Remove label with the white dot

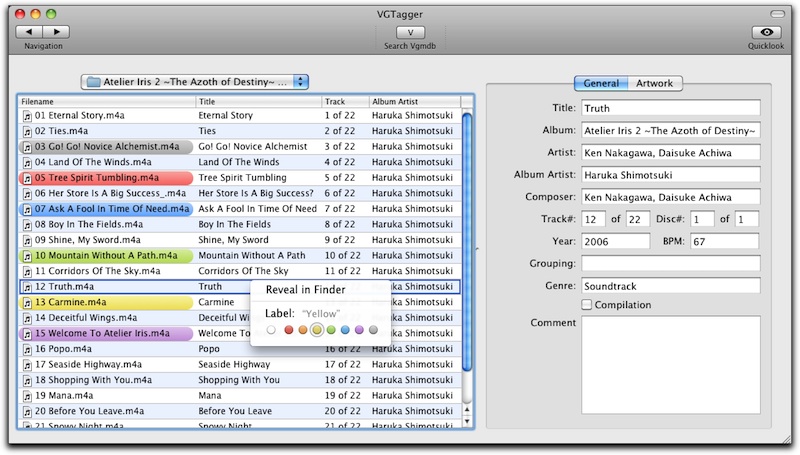pyautogui.click(x=272, y=329)
